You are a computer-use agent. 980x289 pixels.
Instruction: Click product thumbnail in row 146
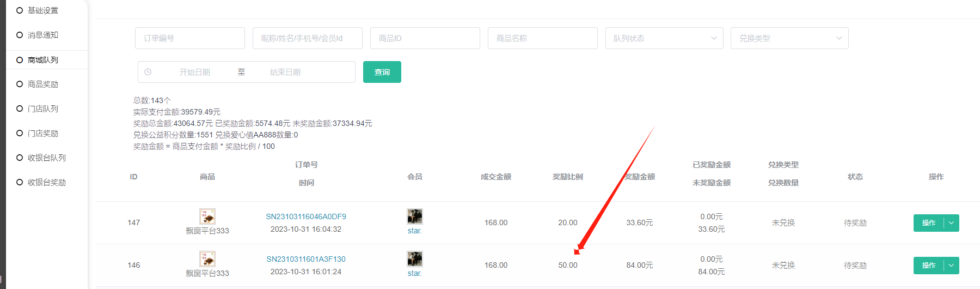pyautogui.click(x=207, y=259)
